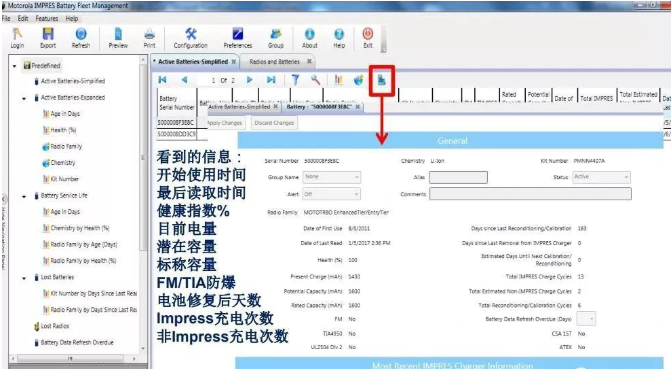Image resolution: width=671 pixels, height=369 pixels.
Task: Open the Alert dropdown set to Off
Action: tap(332, 194)
